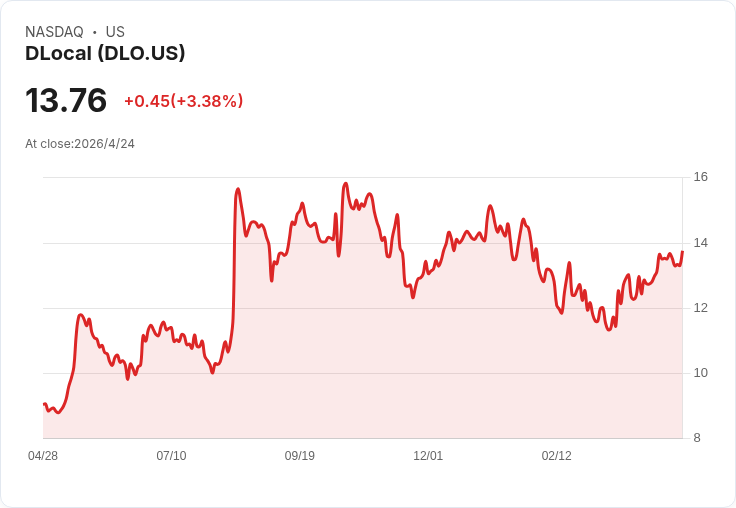The image size is (736, 508).
Task: Click the 12/01 date axis label
Action: pyautogui.click(x=428, y=456)
